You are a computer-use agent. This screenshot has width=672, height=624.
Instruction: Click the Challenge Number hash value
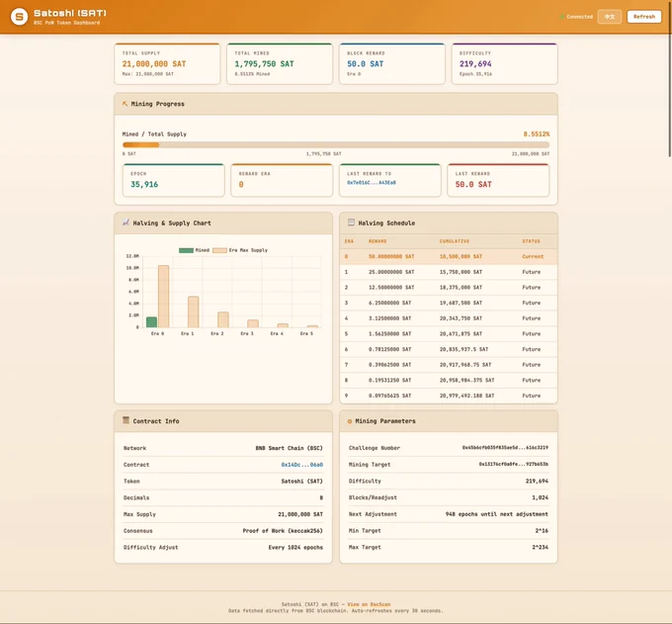click(x=505, y=448)
